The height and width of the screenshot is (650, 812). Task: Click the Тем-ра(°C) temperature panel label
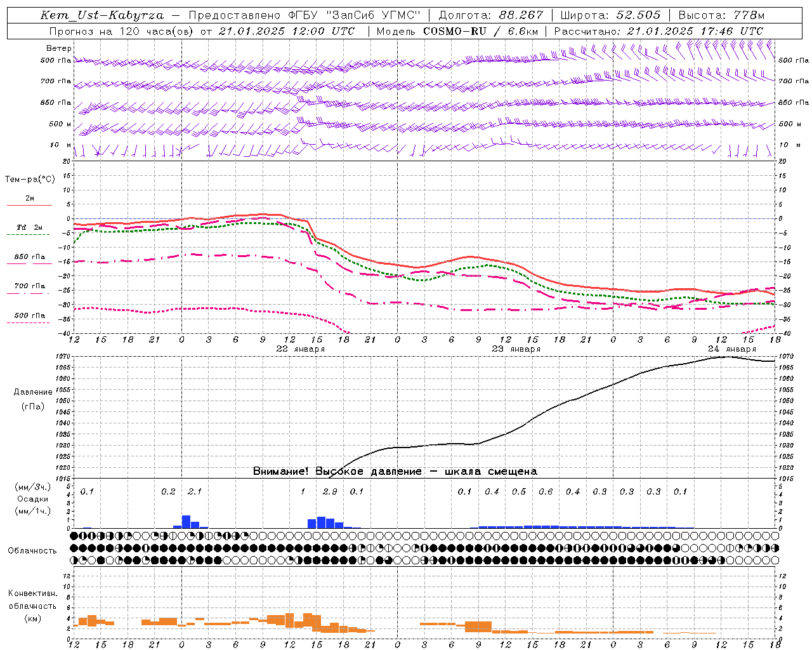click(30, 180)
